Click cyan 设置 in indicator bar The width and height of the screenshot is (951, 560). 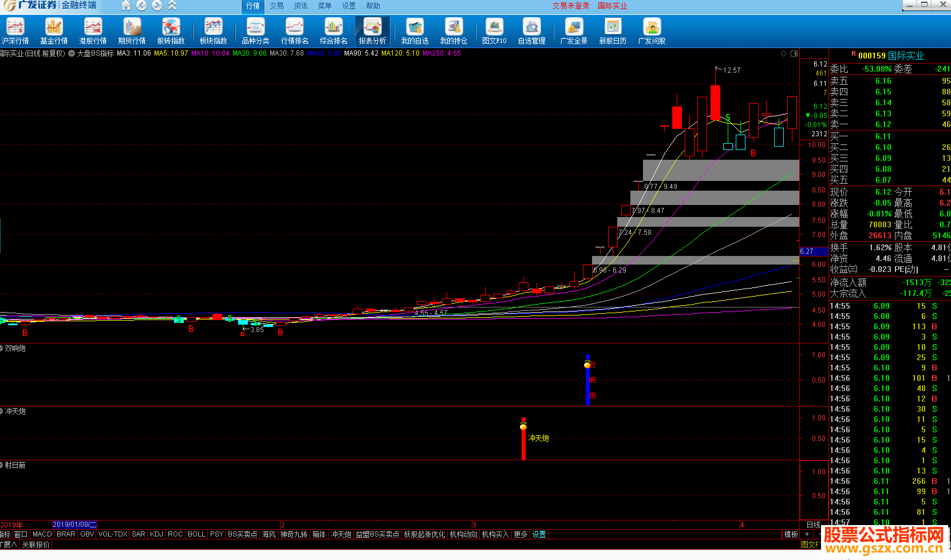click(539, 534)
